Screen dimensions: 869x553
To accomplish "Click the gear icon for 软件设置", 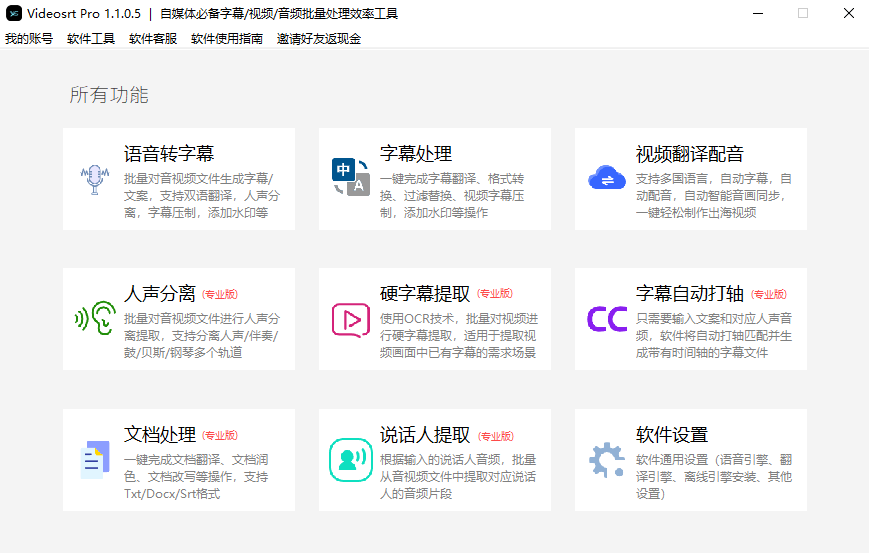I will click(x=607, y=460).
